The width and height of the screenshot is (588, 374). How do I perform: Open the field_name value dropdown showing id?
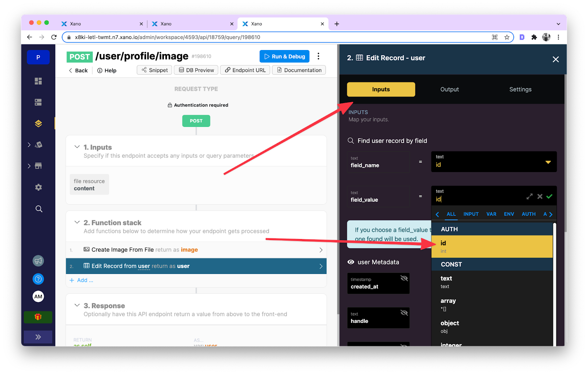[x=548, y=162]
